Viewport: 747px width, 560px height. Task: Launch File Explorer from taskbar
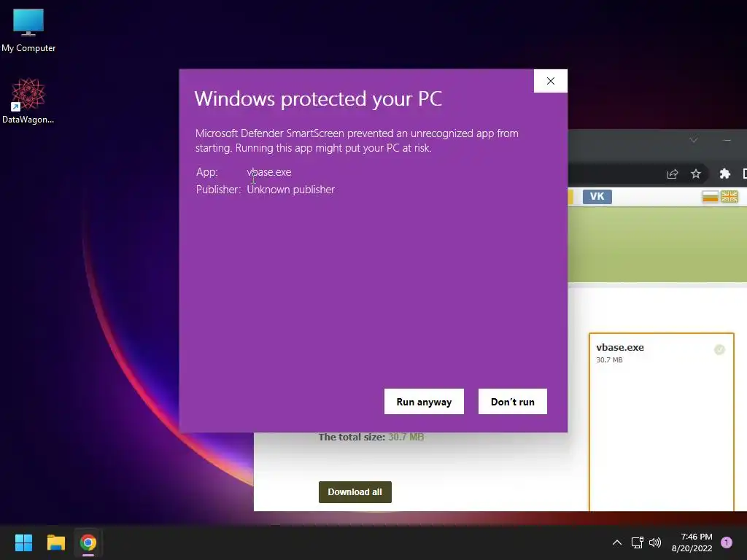(55, 542)
